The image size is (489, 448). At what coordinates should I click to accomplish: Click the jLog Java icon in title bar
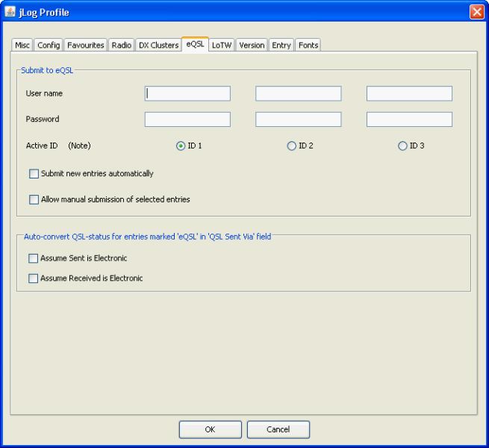coord(10,11)
